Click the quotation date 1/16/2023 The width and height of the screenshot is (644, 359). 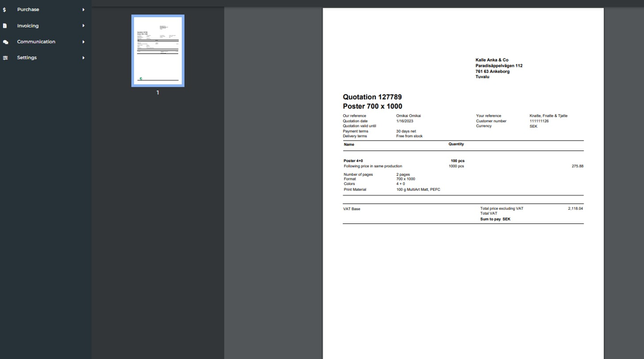404,121
